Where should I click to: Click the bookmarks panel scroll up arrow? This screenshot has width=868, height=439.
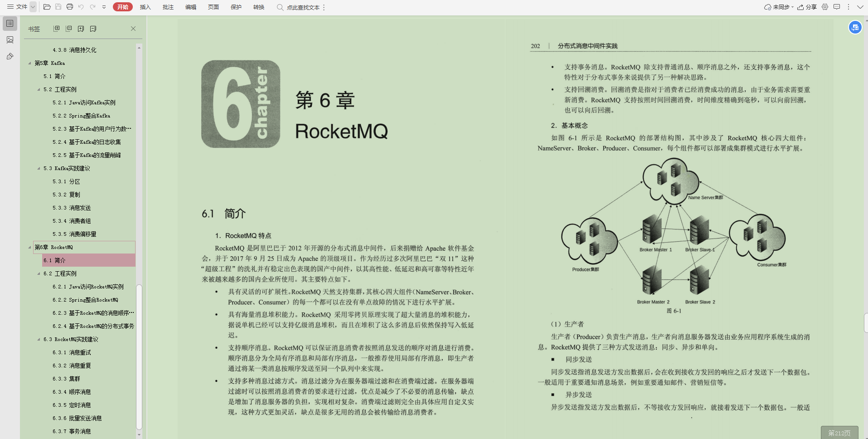click(139, 48)
